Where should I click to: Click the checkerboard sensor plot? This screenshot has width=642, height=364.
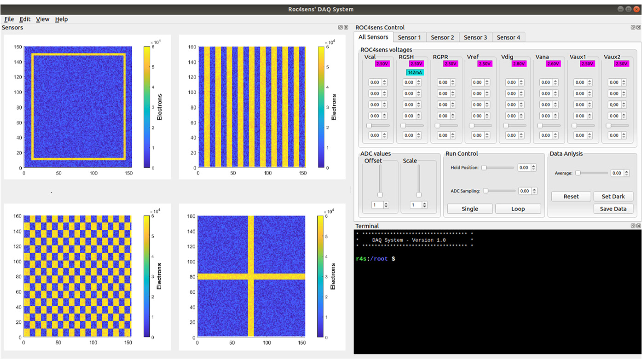[77, 276]
